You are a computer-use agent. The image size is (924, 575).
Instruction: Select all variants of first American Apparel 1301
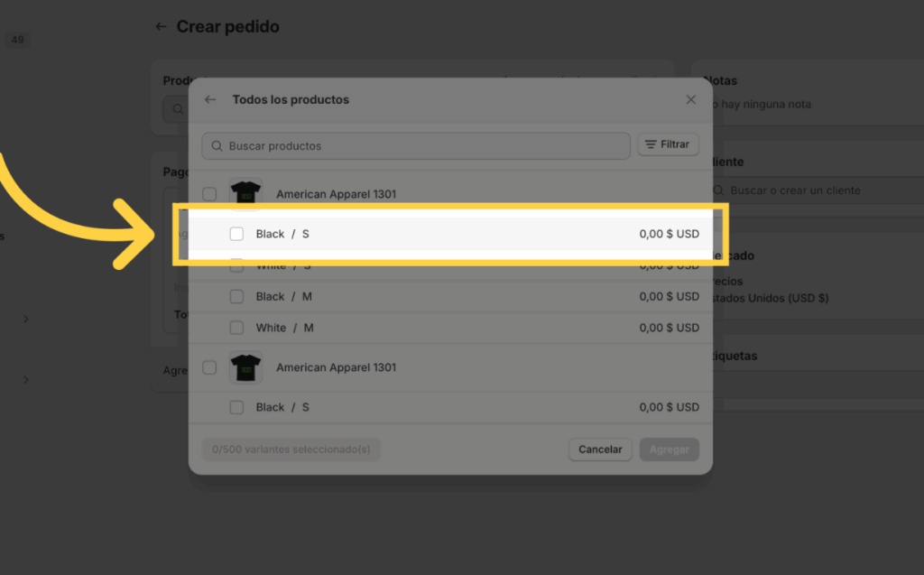(x=209, y=194)
